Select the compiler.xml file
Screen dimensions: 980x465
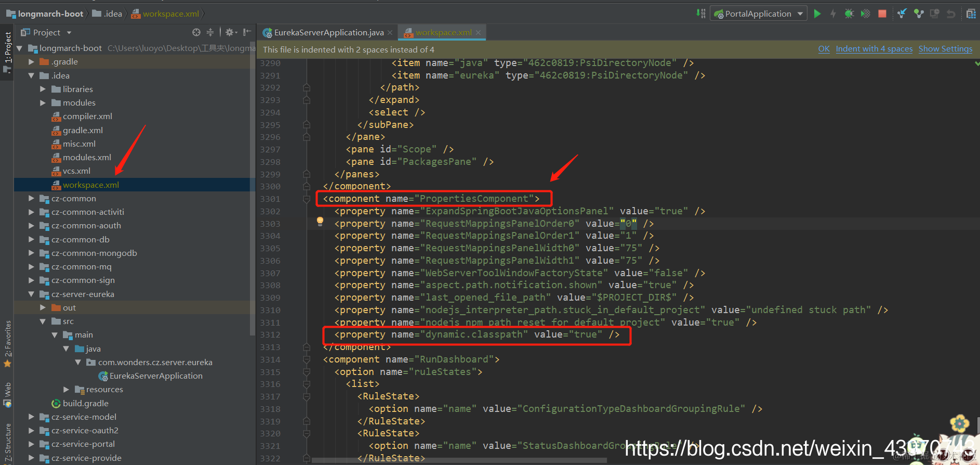click(x=87, y=117)
